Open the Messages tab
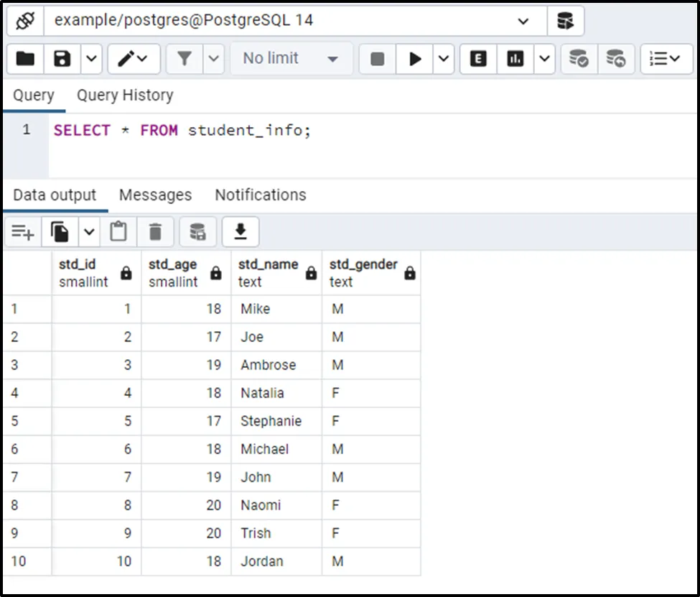 pyautogui.click(x=155, y=195)
